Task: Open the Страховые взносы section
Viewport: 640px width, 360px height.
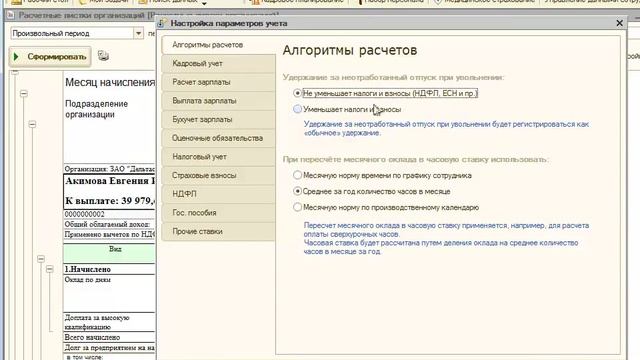Action: coord(218,176)
